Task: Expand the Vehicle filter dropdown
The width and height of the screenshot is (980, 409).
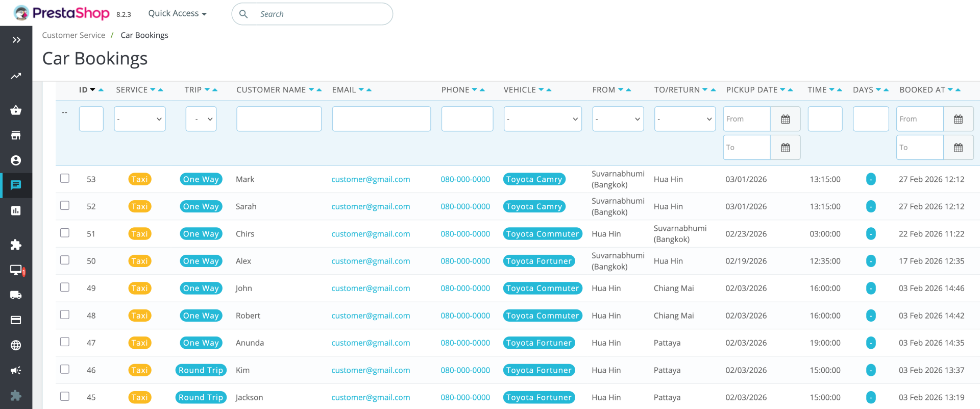Action: (x=542, y=119)
